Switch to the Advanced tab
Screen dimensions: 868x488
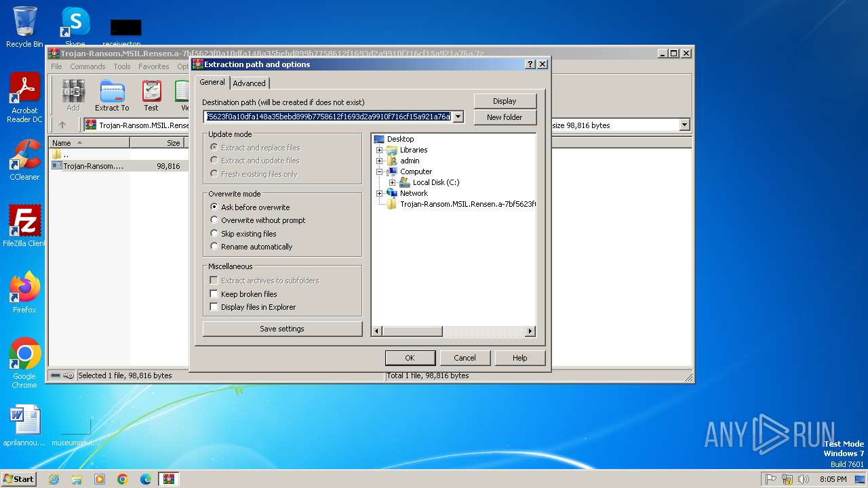[249, 83]
